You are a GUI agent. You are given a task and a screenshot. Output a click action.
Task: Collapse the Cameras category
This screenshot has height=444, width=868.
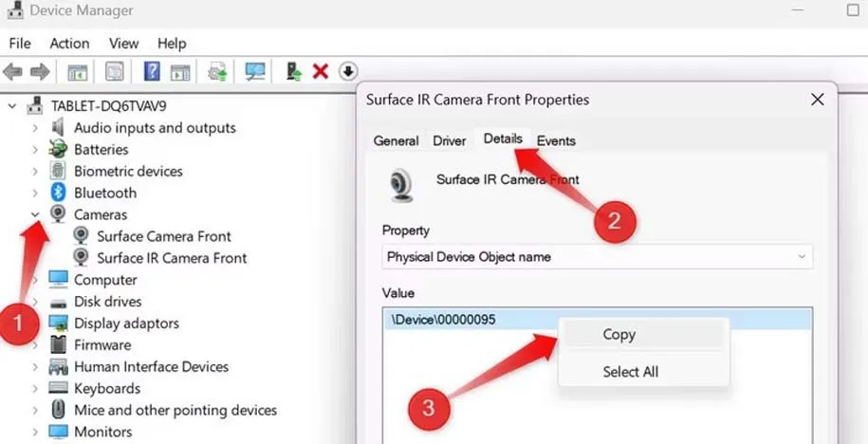[35, 214]
